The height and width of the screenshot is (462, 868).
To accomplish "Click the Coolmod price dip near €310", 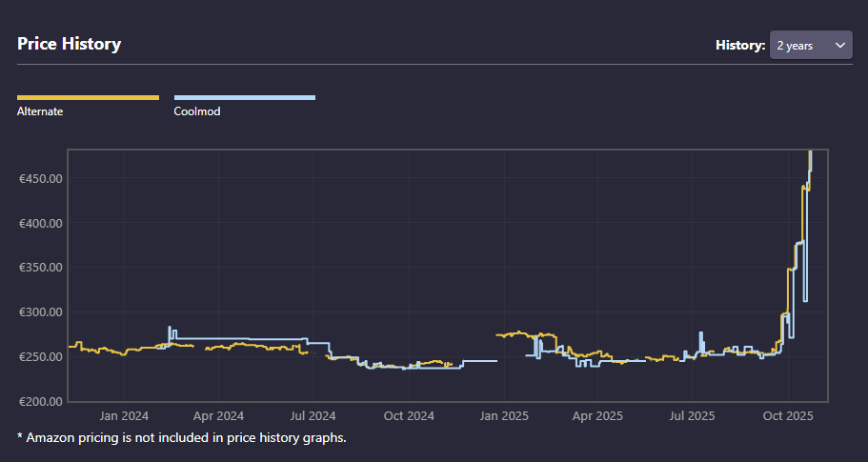I will [x=805, y=300].
